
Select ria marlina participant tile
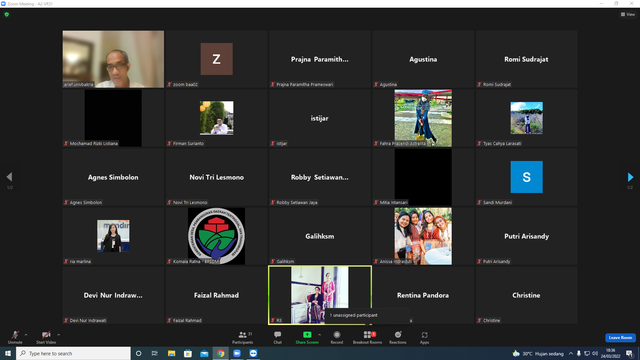pyautogui.click(x=113, y=236)
